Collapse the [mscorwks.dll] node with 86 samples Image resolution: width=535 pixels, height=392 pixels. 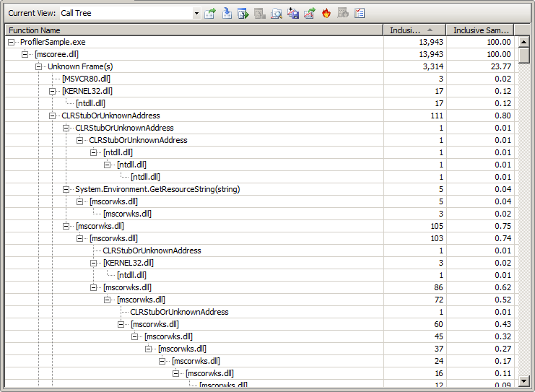[x=93, y=287]
